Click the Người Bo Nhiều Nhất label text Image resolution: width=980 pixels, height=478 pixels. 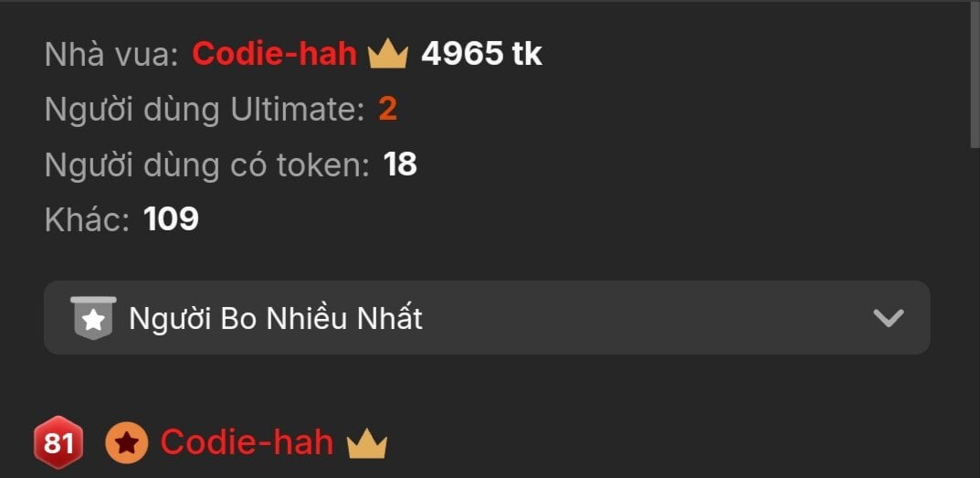coord(276,318)
